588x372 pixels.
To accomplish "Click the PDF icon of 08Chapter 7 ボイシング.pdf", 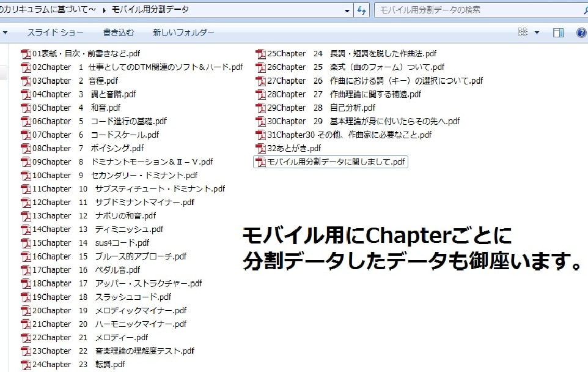I will (26, 149).
